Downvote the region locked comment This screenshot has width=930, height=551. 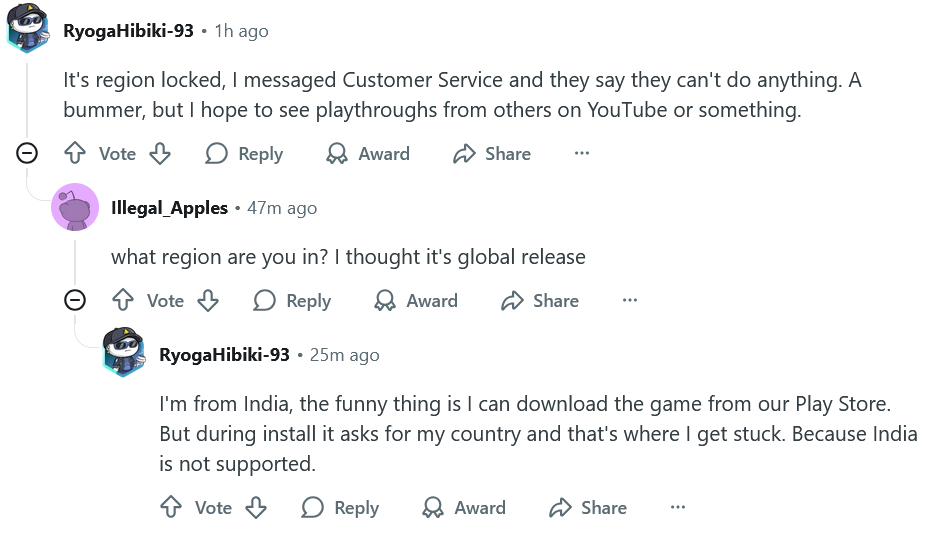(160, 154)
